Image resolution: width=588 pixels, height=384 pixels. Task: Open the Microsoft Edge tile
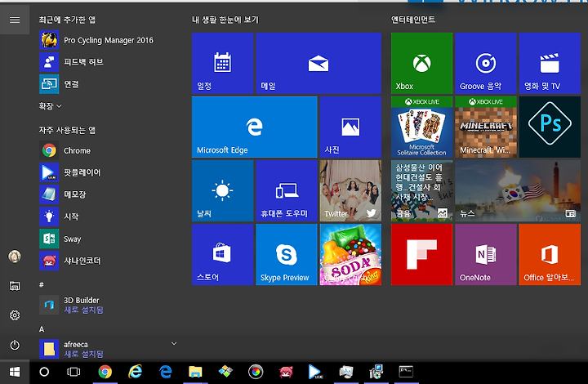click(x=254, y=127)
